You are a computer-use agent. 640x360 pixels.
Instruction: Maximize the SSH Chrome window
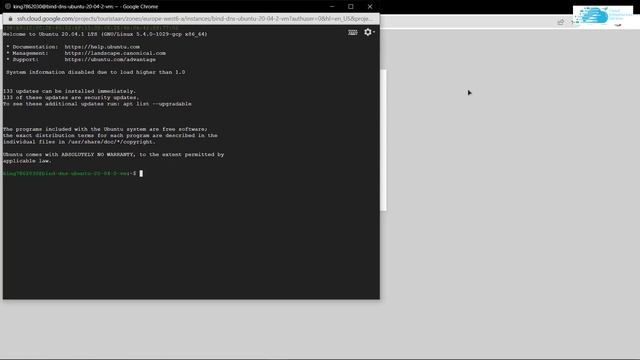[x=351, y=7]
